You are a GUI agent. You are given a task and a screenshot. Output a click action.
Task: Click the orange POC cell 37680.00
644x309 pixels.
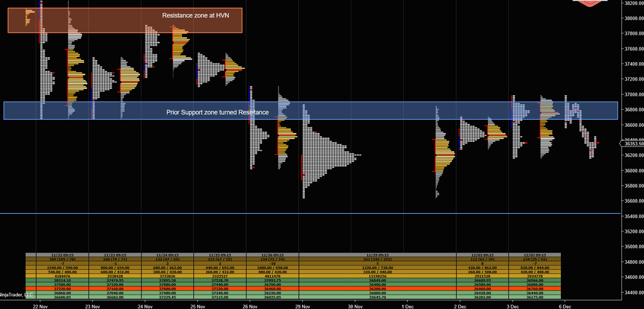166,289
